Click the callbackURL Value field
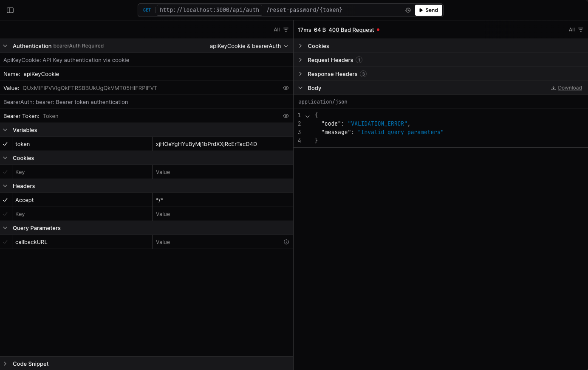Image resolution: width=588 pixels, height=370 pixels. pyautogui.click(x=217, y=242)
